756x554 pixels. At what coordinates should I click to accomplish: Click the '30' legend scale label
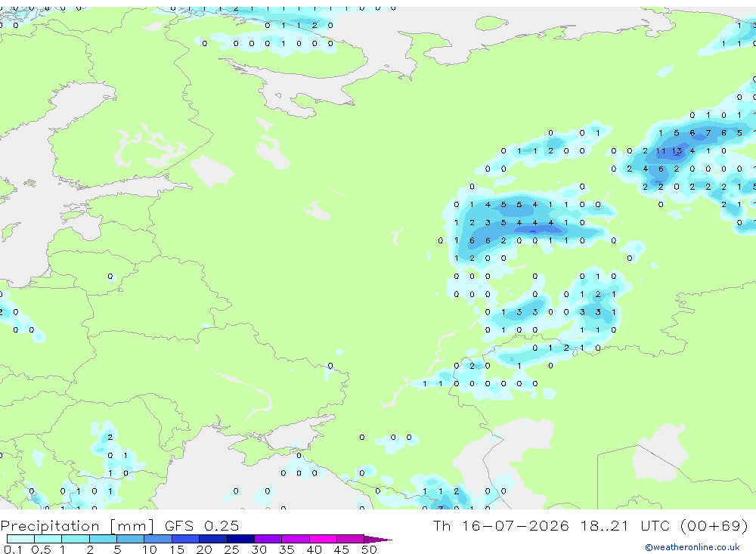pyautogui.click(x=259, y=549)
